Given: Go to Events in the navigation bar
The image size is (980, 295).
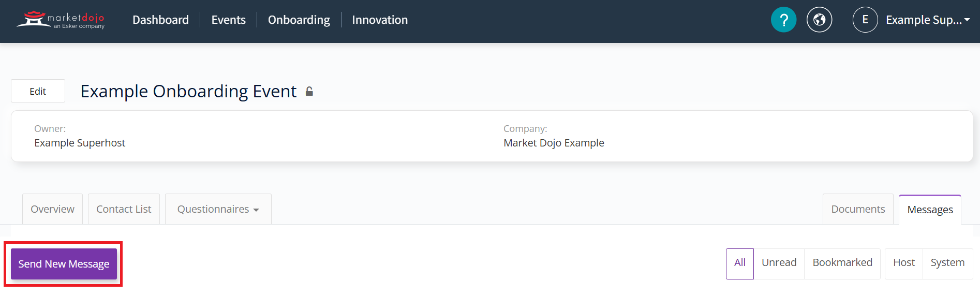Looking at the screenshot, I should tap(228, 20).
